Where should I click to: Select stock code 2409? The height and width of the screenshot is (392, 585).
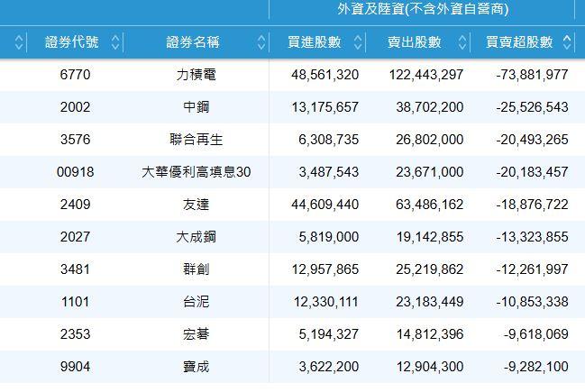pos(76,205)
